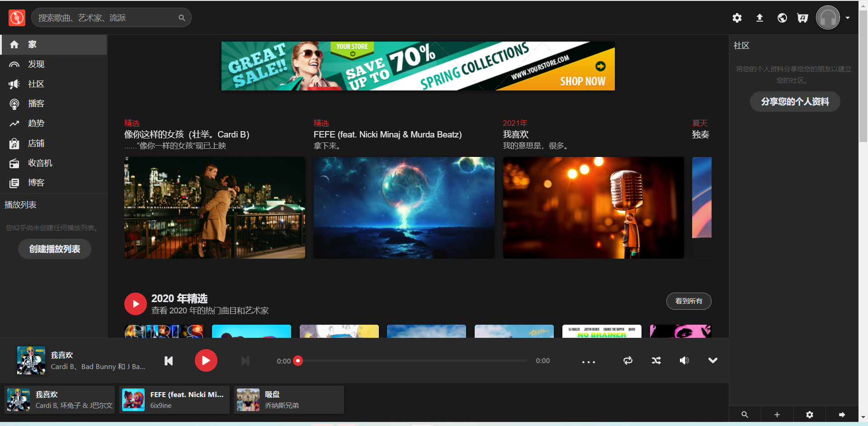Collapse the player with the chevron

[x=713, y=360]
